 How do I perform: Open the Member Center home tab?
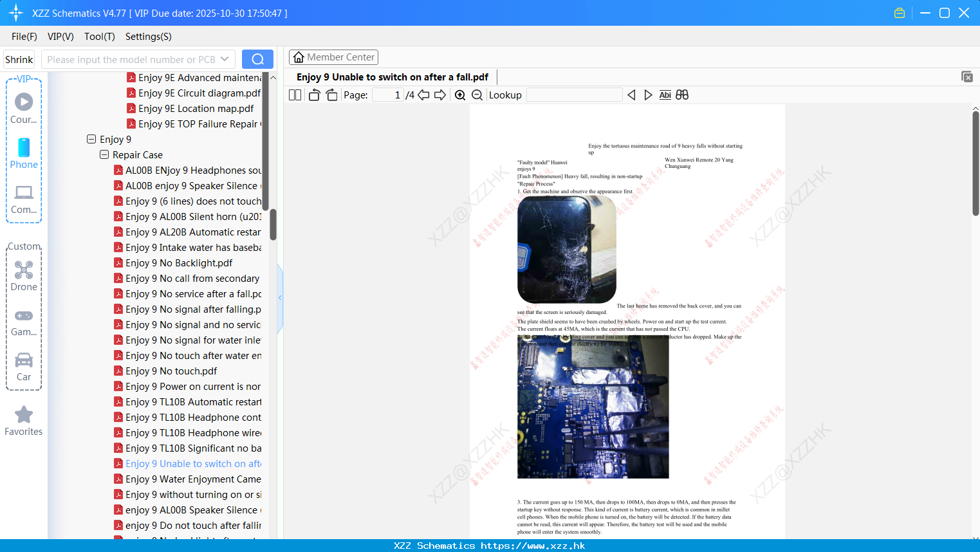[x=333, y=57]
